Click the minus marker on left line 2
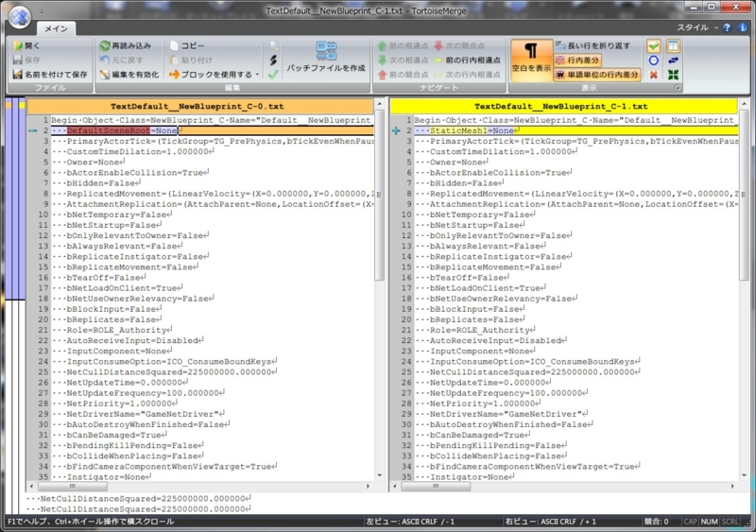Image resolution: width=756 pixels, height=532 pixels. (x=33, y=130)
